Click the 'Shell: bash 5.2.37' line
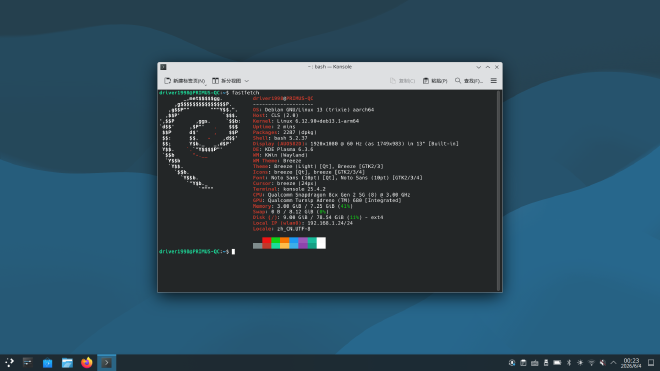The image size is (660, 371). pos(280,138)
